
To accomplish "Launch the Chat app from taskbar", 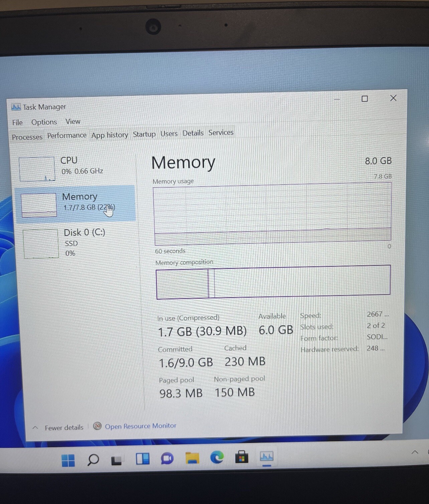I will pyautogui.click(x=167, y=458).
